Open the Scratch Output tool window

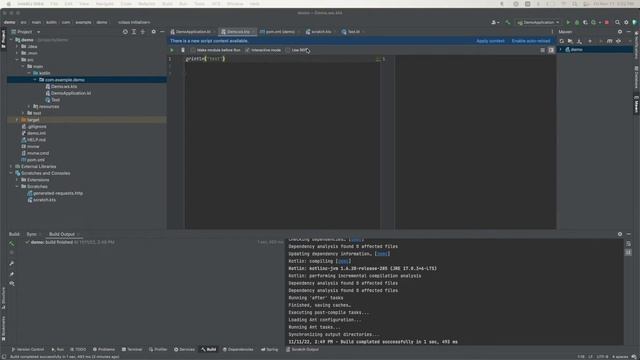pyautogui.click(x=302, y=350)
